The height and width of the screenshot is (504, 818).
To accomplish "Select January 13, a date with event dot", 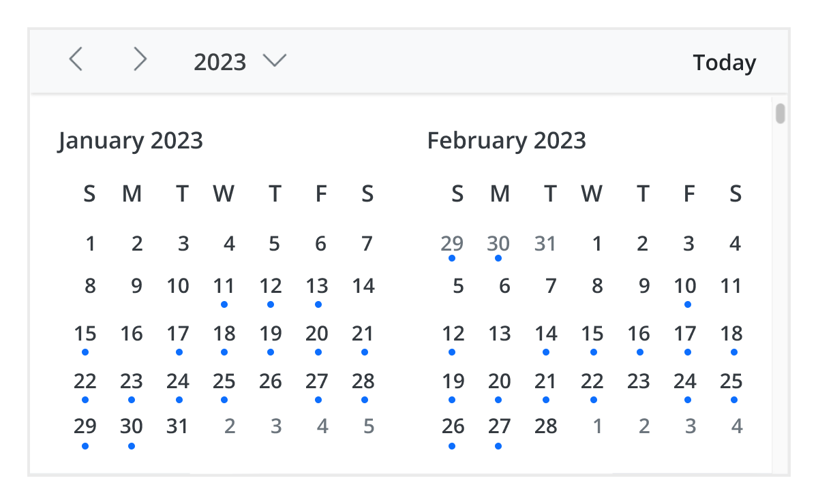I will tap(318, 286).
